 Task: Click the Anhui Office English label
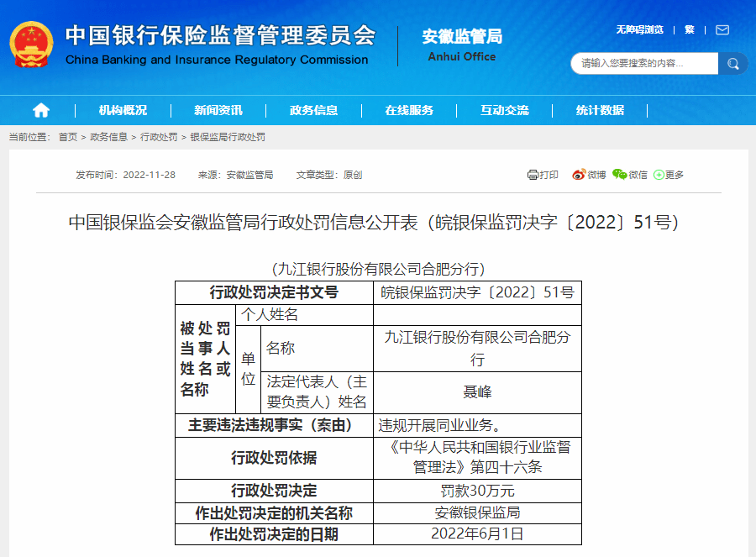tap(462, 57)
